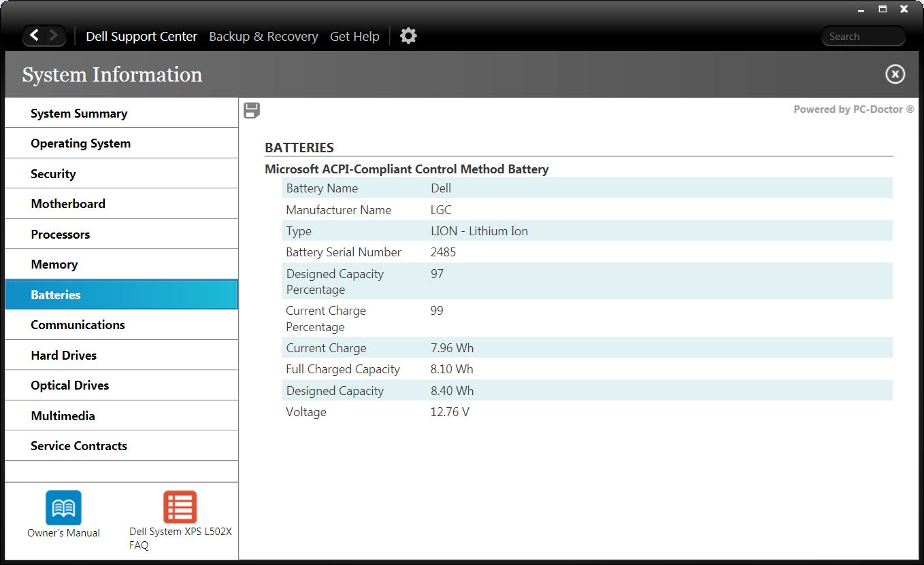Select Batteries in the sidebar

(x=122, y=294)
